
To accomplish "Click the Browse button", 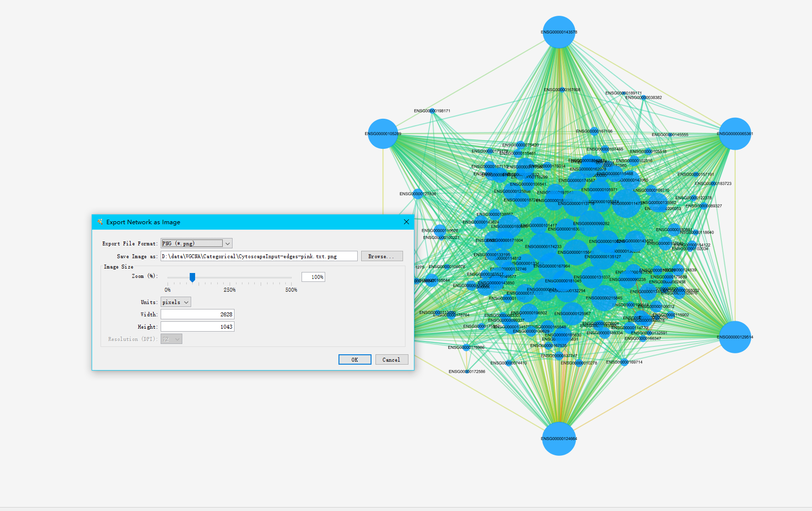I will pos(381,256).
